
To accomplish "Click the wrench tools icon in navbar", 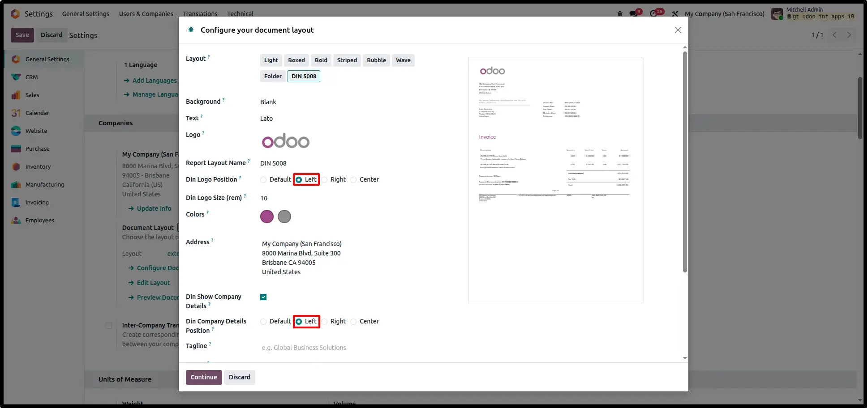I will click(675, 14).
